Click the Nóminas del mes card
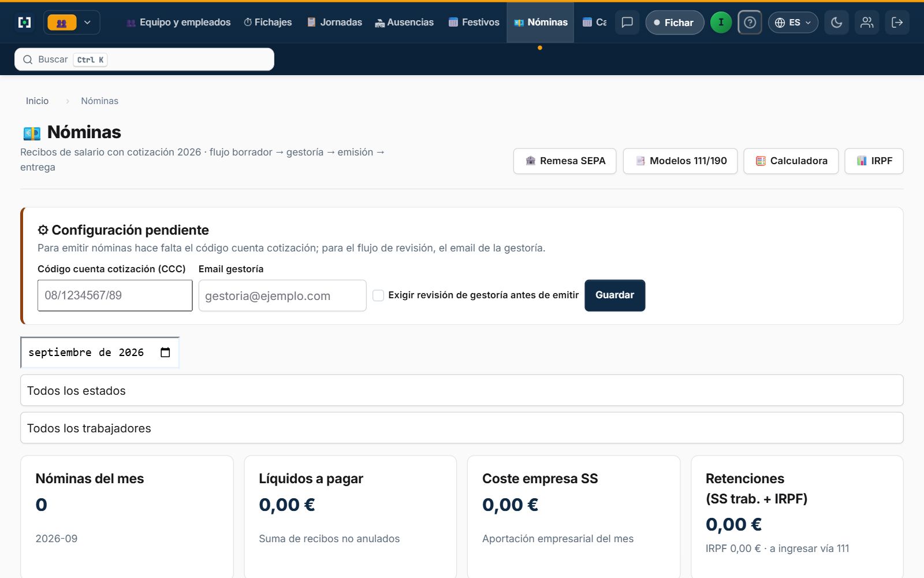 pyautogui.click(x=127, y=516)
